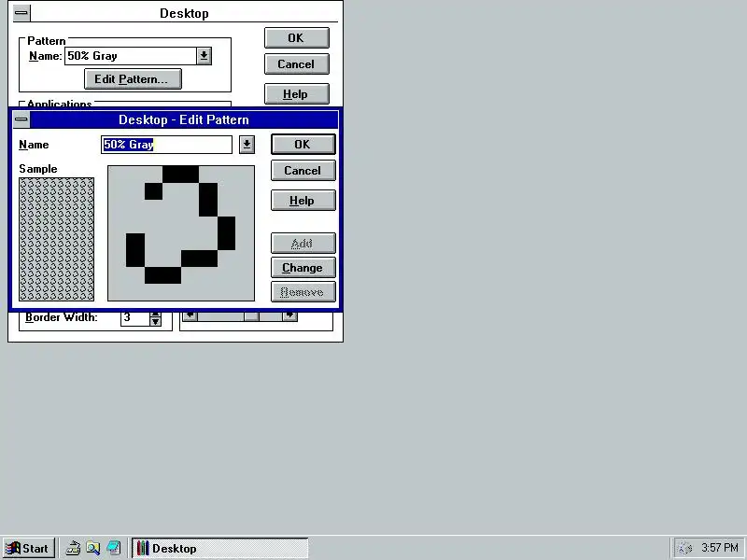Click the Edit Pattern... button

point(133,79)
